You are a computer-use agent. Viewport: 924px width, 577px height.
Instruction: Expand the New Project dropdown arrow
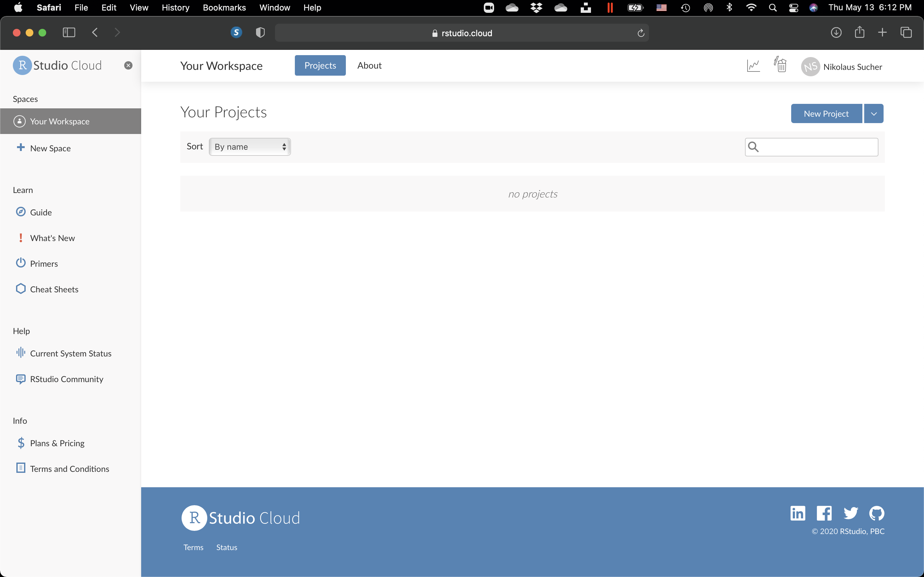click(x=874, y=113)
